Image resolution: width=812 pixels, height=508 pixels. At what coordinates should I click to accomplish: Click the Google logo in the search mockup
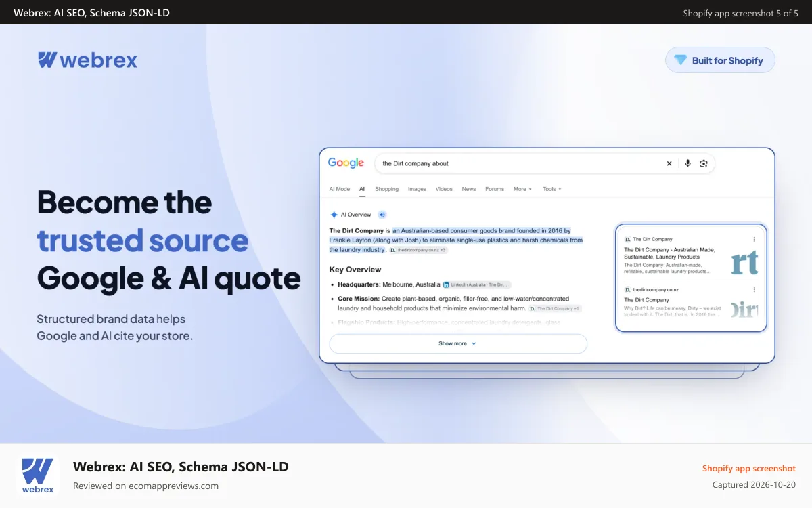[346, 163]
